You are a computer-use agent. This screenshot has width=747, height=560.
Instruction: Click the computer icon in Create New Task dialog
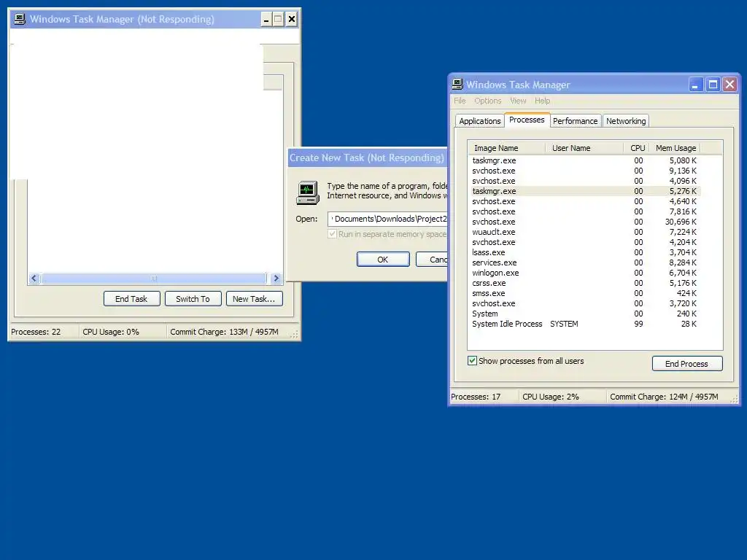pos(307,192)
